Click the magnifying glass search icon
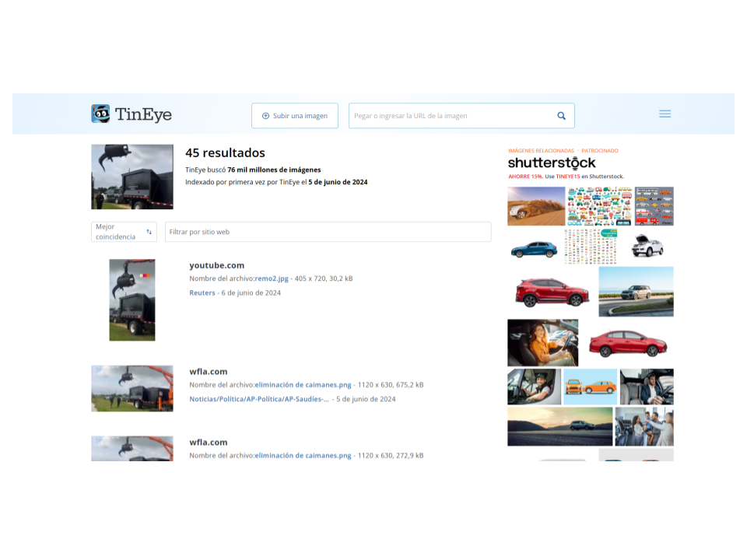747x560 pixels. click(562, 116)
